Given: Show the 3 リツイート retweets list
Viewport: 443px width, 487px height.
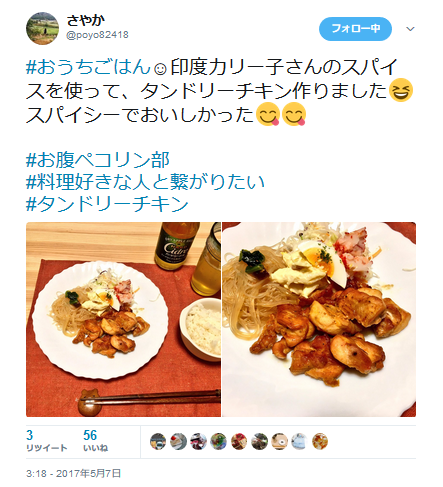Looking at the screenshot, I should point(47,441).
